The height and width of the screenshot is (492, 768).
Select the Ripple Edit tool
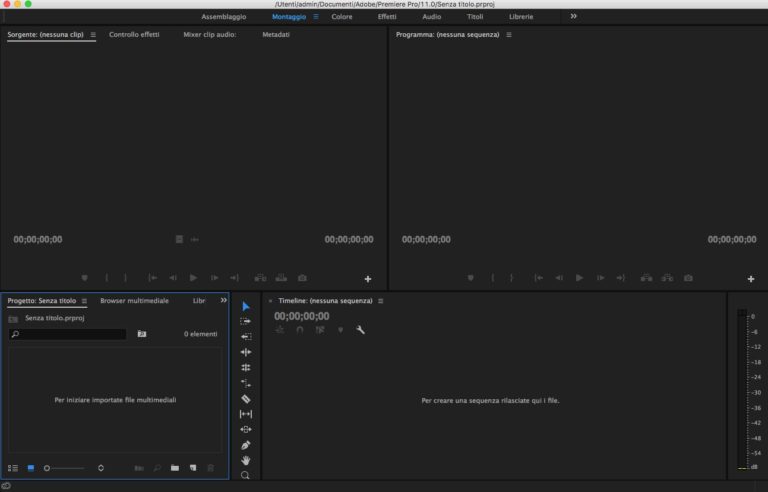click(246, 352)
